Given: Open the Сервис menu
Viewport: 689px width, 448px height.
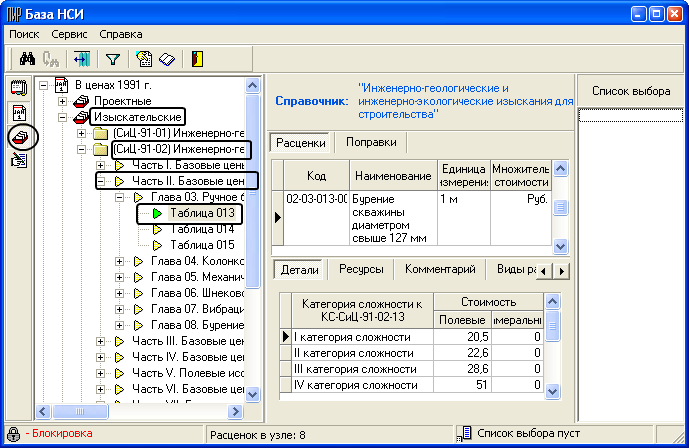Looking at the screenshot, I should pos(69,33).
